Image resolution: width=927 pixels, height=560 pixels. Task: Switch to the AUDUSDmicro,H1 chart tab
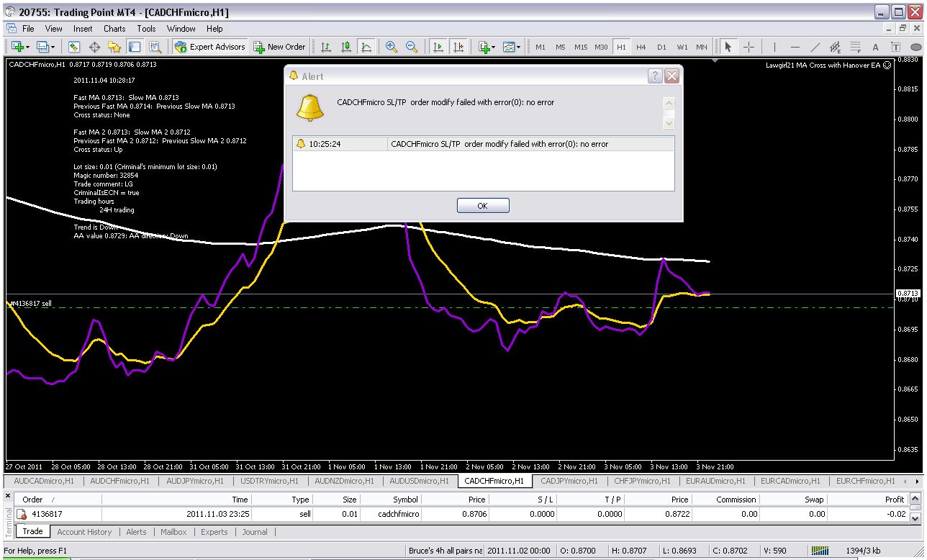[419, 481]
